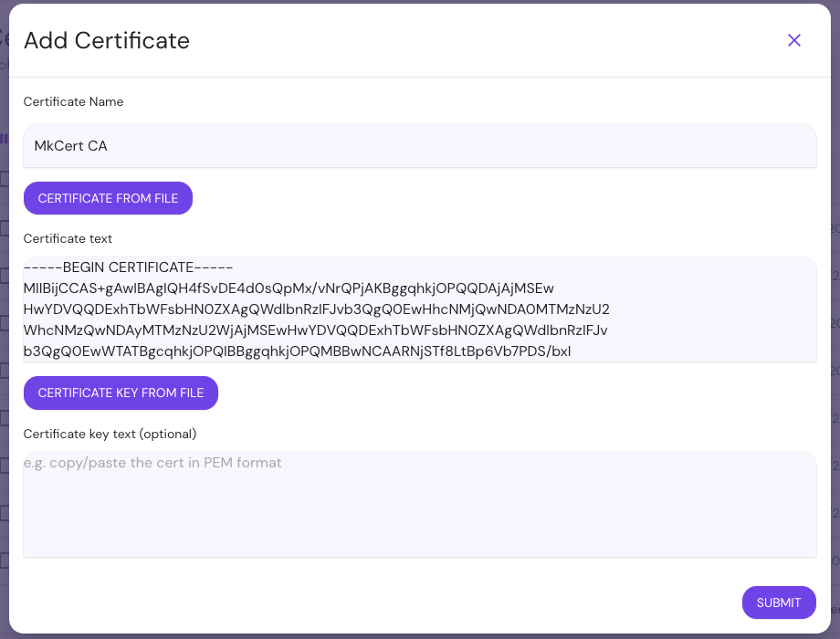Click the optional Certificate key text area

[x=420, y=502]
